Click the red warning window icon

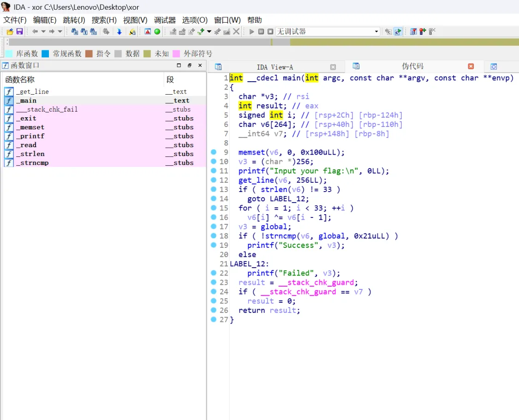coord(148,31)
